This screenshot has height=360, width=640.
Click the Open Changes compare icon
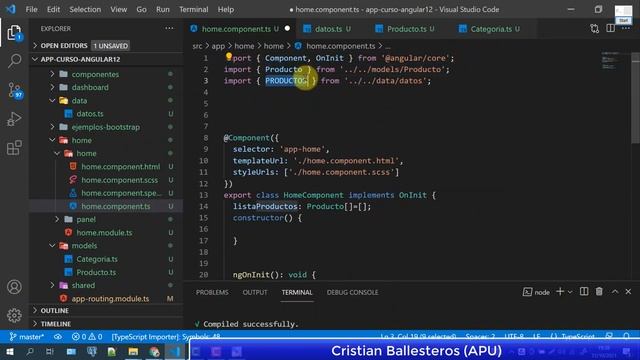(x=595, y=29)
